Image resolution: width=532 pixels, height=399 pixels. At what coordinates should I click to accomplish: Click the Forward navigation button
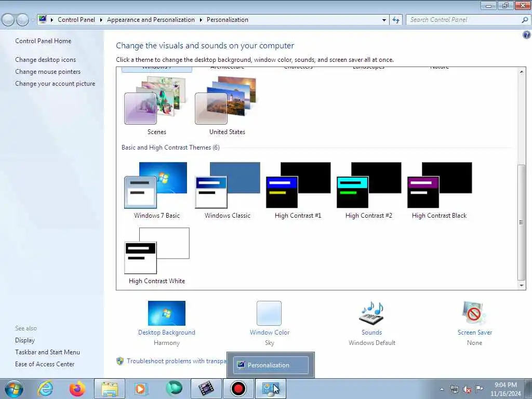click(x=23, y=20)
